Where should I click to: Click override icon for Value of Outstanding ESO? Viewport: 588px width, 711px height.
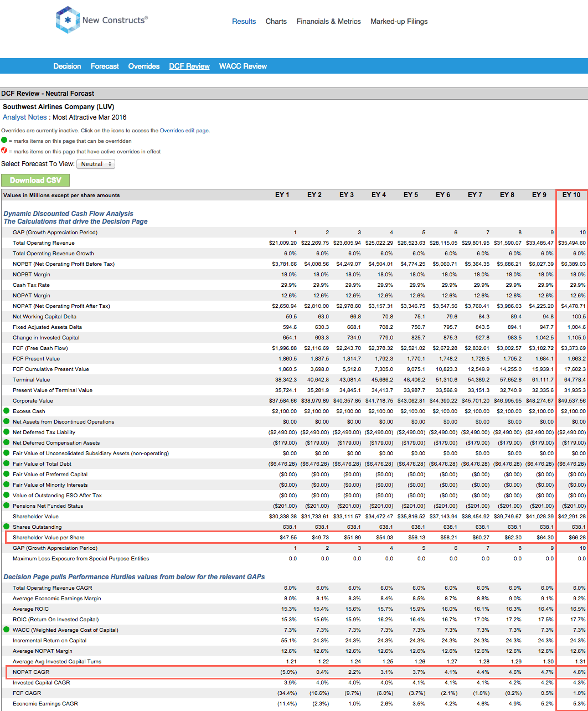pos(6,495)
